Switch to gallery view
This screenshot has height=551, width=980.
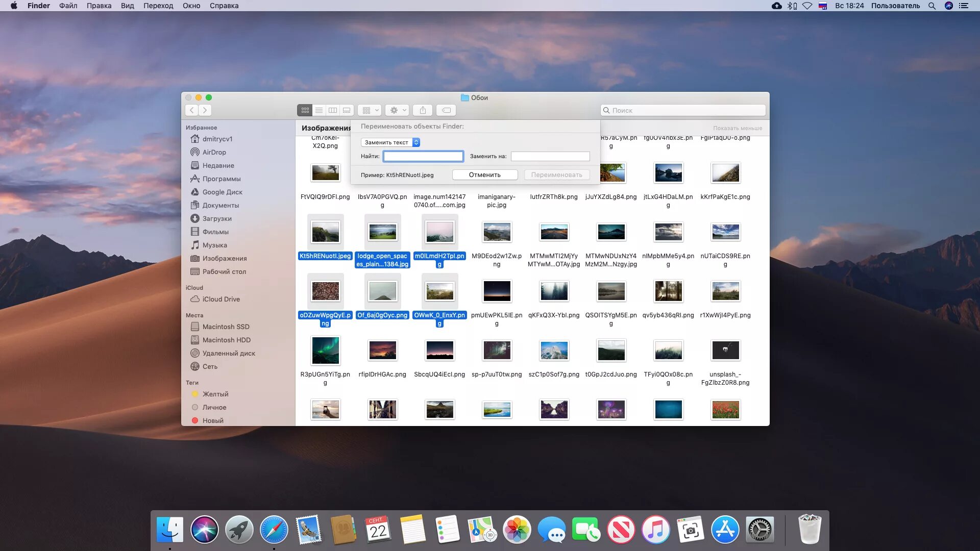coord(347,110)
